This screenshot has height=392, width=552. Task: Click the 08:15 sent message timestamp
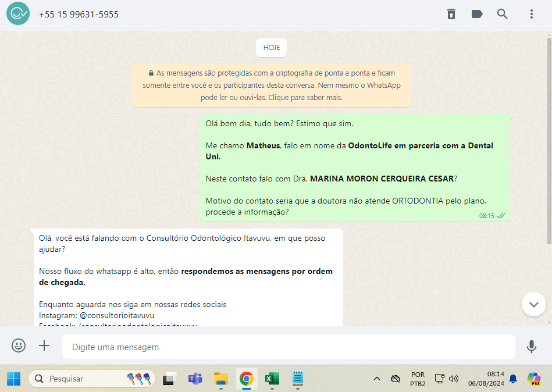pos(486,216)
